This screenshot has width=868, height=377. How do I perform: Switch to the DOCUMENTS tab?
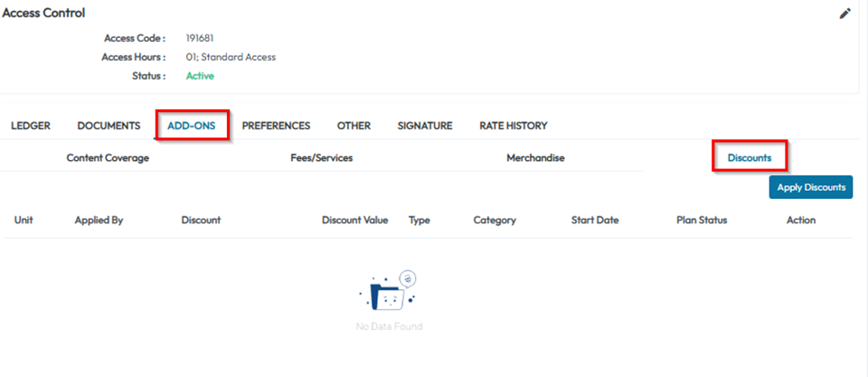pos(108,126)
